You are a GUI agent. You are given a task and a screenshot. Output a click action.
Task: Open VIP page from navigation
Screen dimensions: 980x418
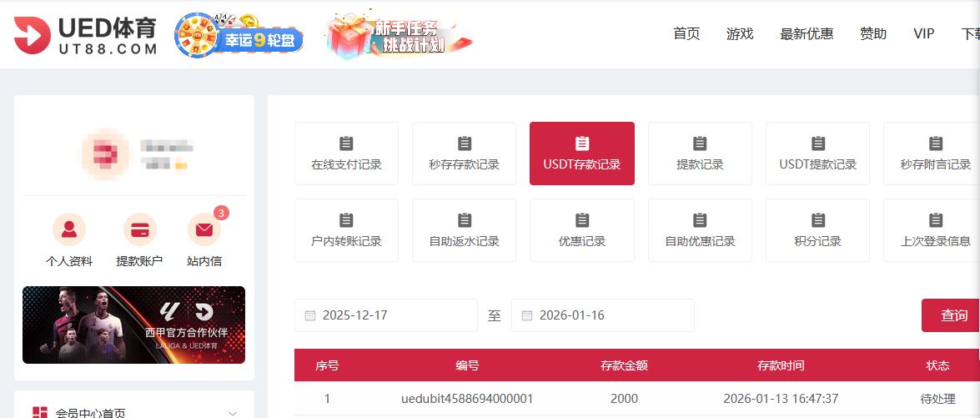(x=923, y=33)
